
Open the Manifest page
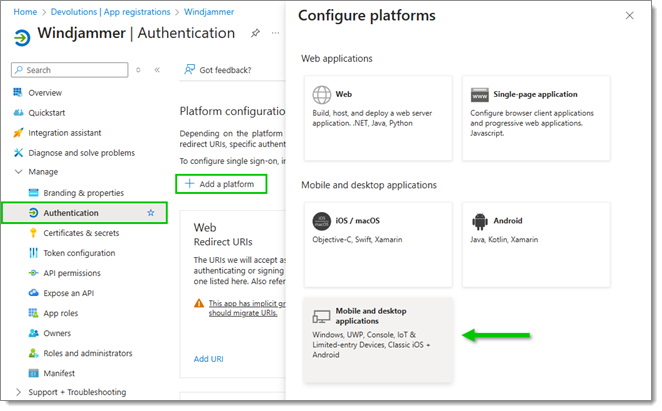tap(59, 373)
